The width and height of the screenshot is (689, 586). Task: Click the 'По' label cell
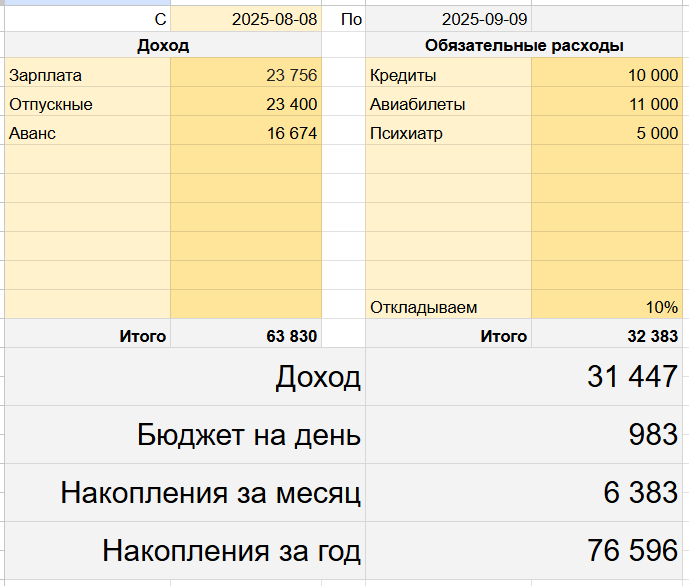[x=343, y=19]
